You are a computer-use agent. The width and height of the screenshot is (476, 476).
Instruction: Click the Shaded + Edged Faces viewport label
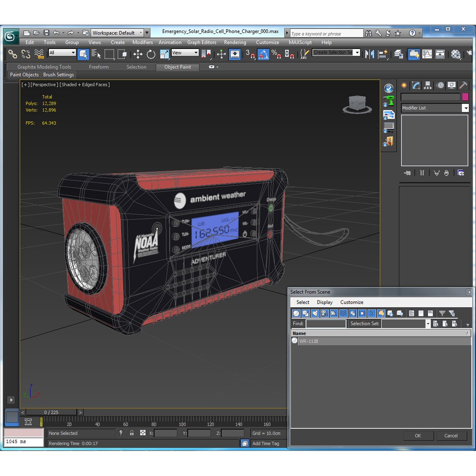pos(85,85)
